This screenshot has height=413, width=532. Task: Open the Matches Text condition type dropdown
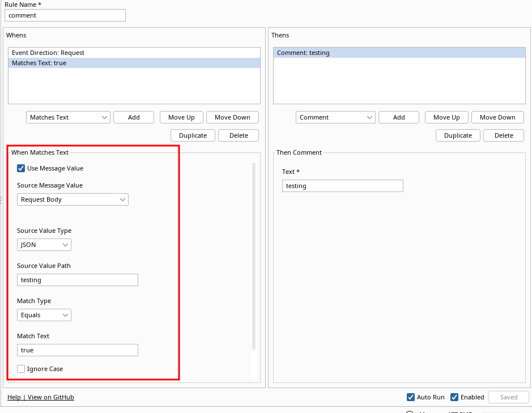(67, 117)
